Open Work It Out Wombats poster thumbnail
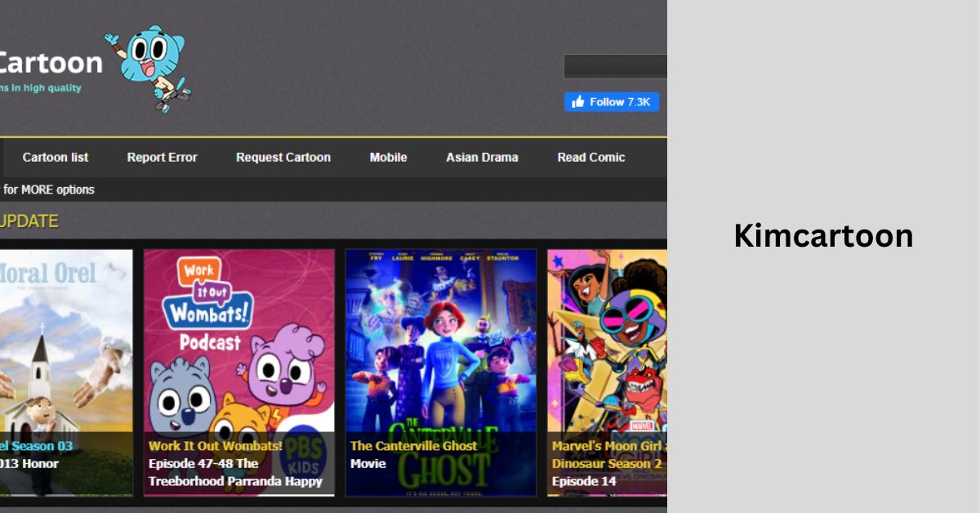The width and height of the screenshot is (980, 513). pos(239,372)
